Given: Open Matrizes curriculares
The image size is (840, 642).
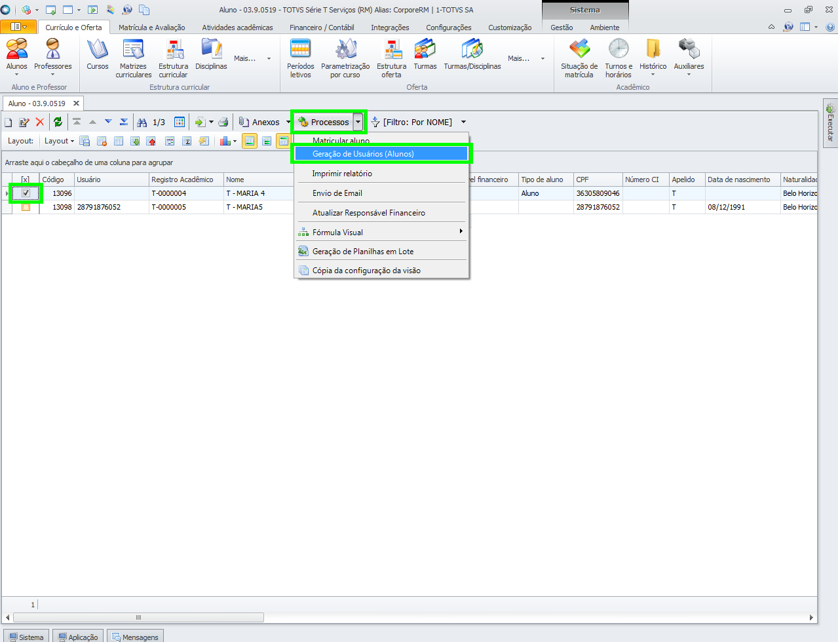Looking at the screenshot, I should (134, 58).
